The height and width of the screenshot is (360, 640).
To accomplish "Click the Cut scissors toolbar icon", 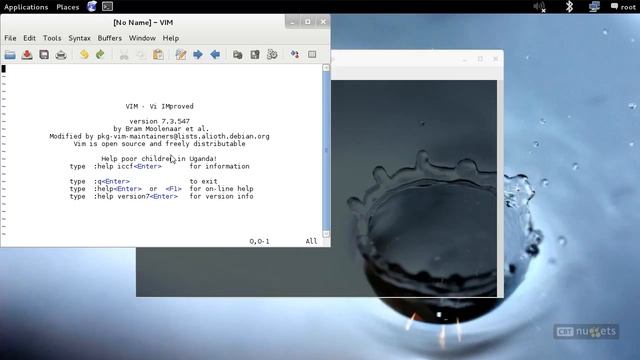I will pos(124,54).
